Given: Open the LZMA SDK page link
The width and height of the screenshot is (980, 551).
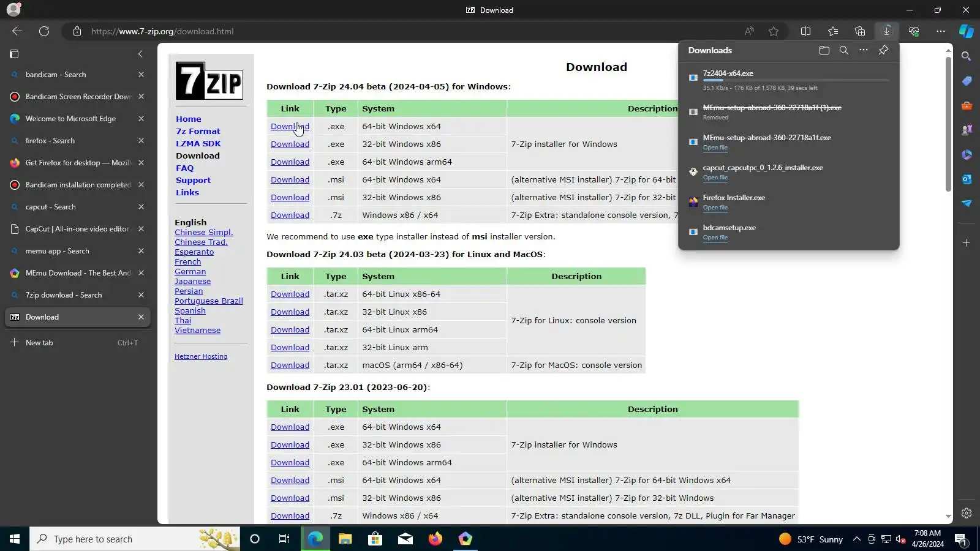Looking at the screenshot, I should point(198,144).
